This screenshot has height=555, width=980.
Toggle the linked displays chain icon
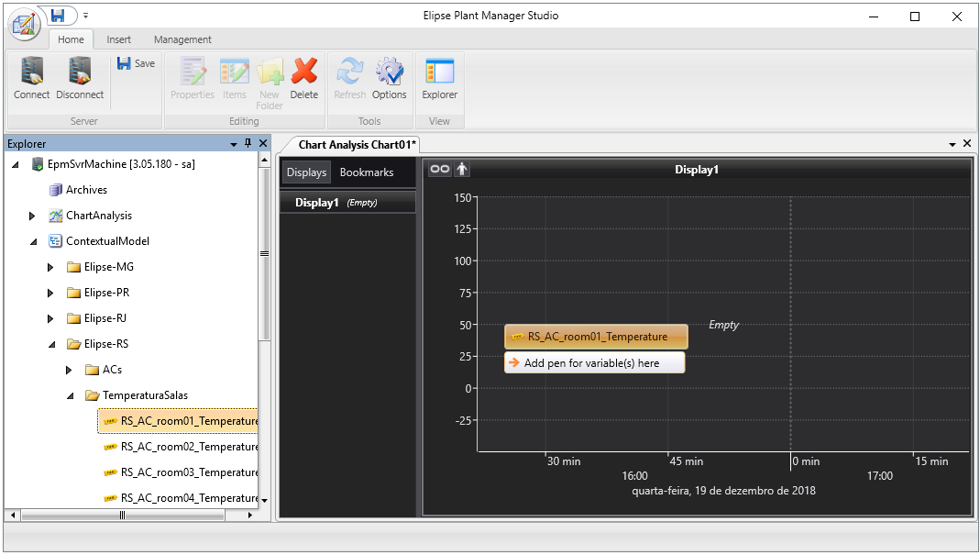click(x=440, y=169)
